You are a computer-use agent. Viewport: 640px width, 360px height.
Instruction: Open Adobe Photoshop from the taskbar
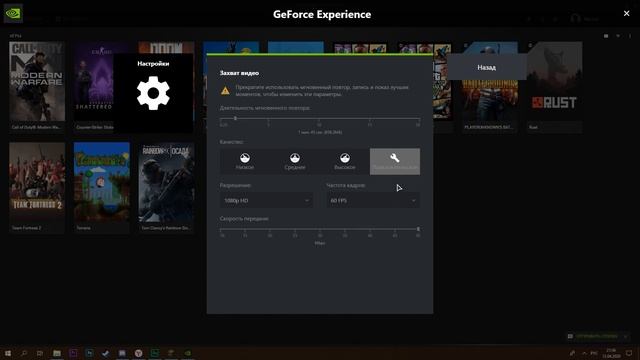coord(89,353)
